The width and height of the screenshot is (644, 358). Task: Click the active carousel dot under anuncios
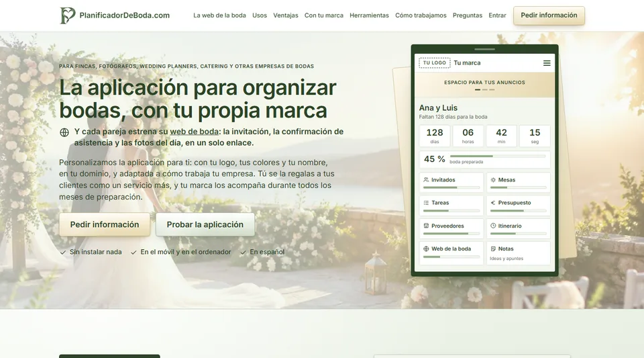click(x=478, y=89)
